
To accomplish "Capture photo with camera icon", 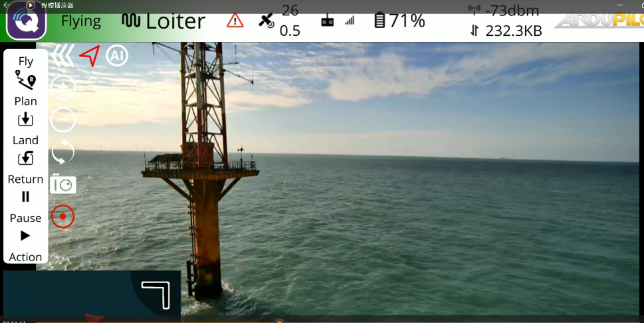I will 63,185.
